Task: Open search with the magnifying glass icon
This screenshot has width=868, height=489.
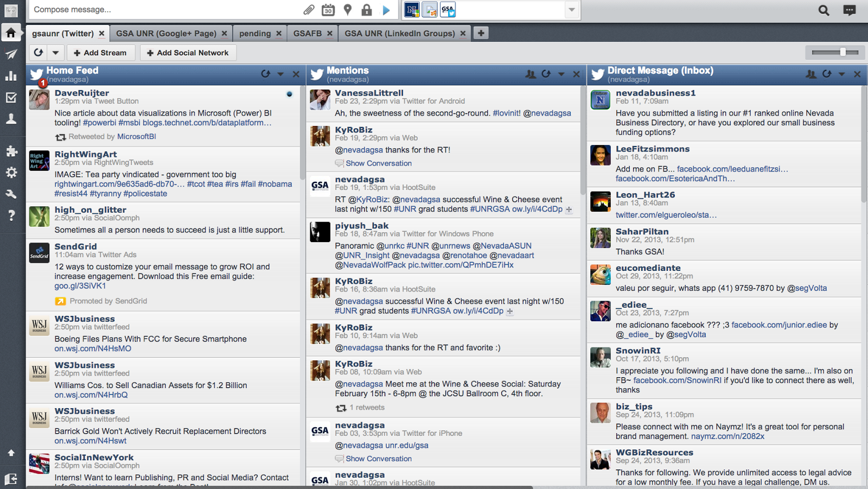Action: (824, 10)
